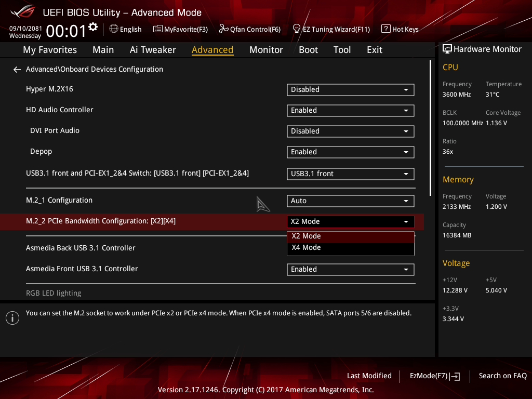Click the settings gear next to the clock
This screenshot has width=532, height=399.
tap(93, 27)
